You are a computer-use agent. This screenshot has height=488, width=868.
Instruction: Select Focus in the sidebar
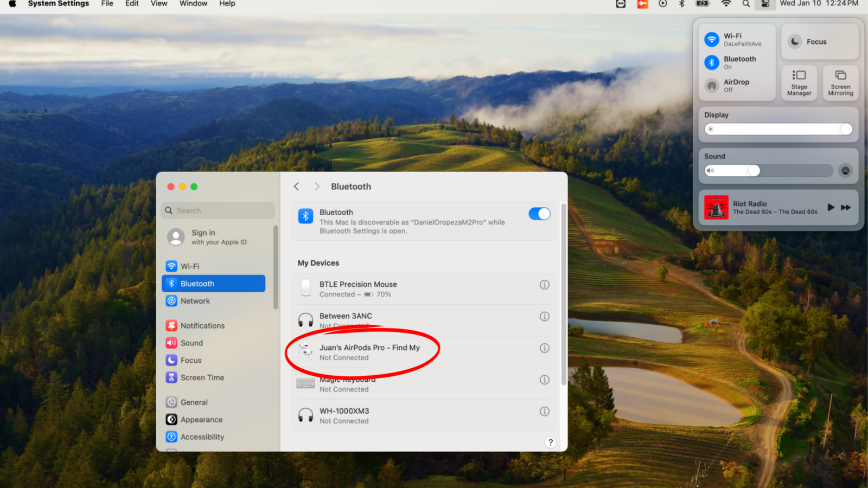click(x=213, y=360)
